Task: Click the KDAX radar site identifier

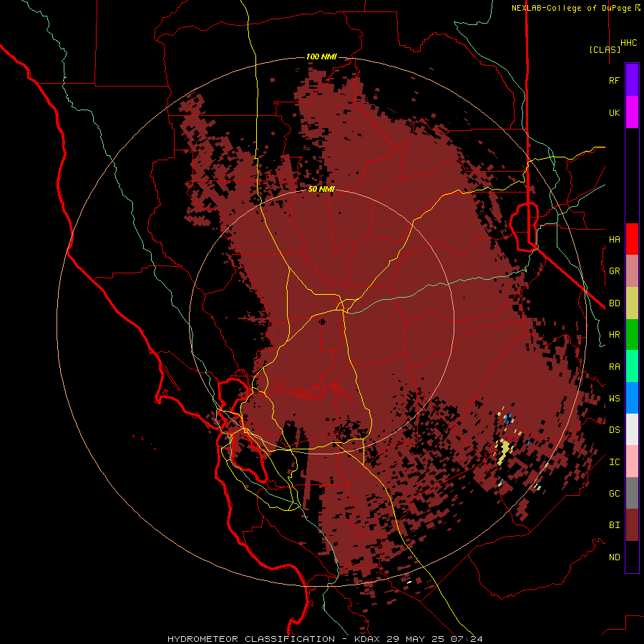Action: pyautogui.click(x=369, y=639)
